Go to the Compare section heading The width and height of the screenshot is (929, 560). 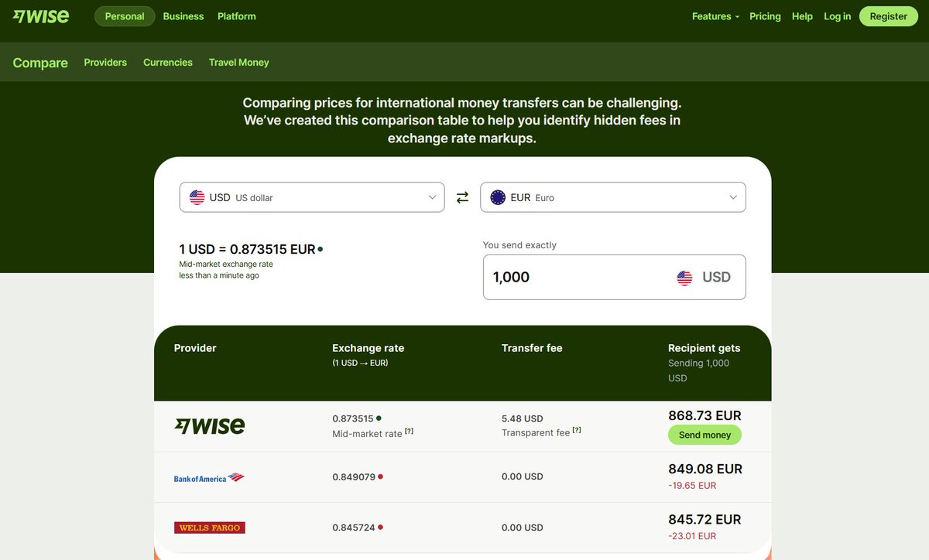(40, 63)
